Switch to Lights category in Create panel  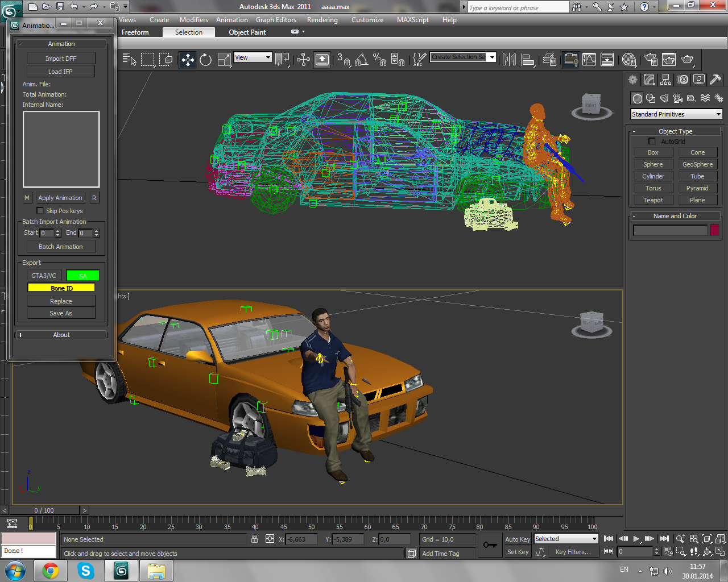click(x=664, y=98)
